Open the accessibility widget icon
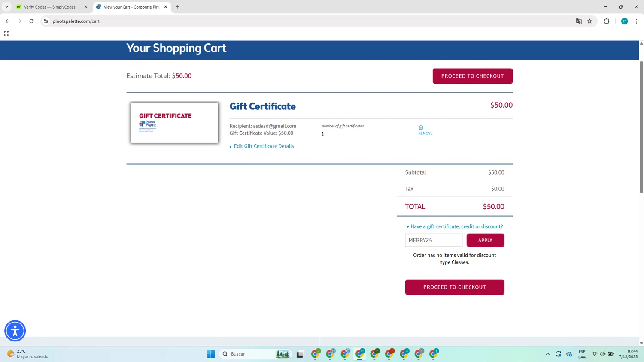Screen dimensions: 644x362 [15, 331]
